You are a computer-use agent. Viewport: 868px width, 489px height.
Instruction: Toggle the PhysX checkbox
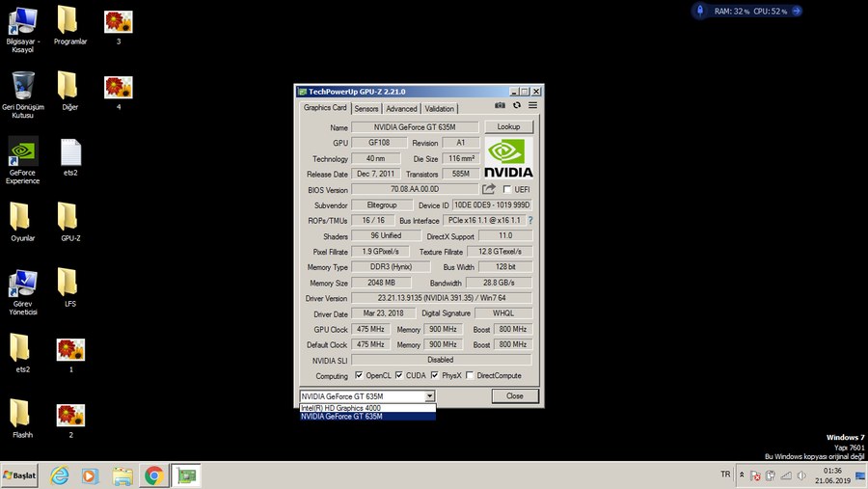pos(435,375)
